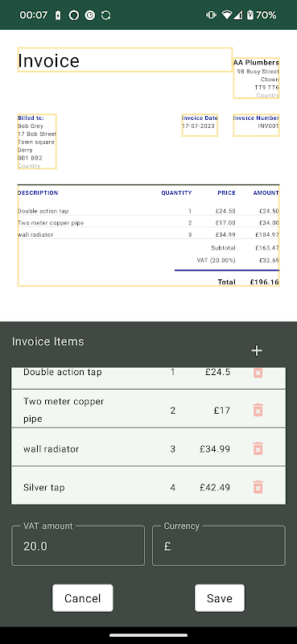The image size is (297, 644).
Task: Delete the Double action tap item
Action: click(258, 373)
